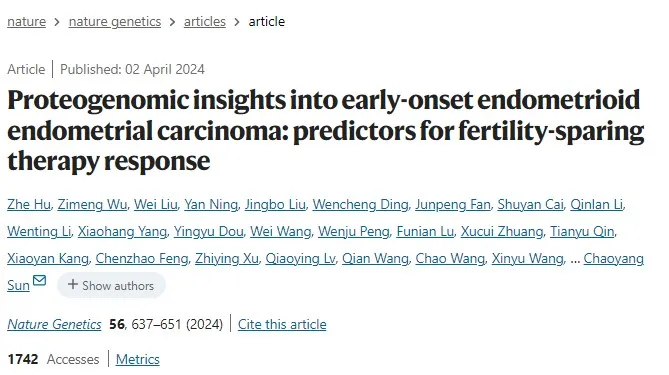Viewport: 669px width, 375px height.
Task: Click author Tianyu Qin
Action: [x=582, y=231]
